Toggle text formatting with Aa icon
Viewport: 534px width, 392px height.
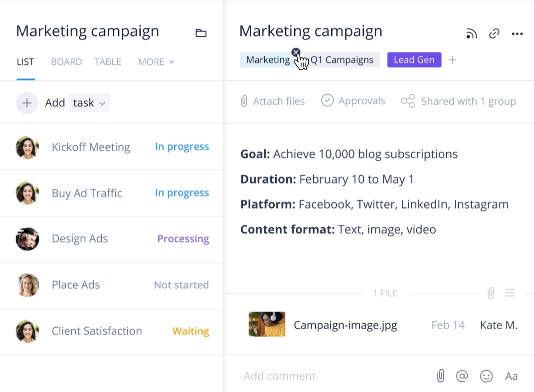(511, 376)
